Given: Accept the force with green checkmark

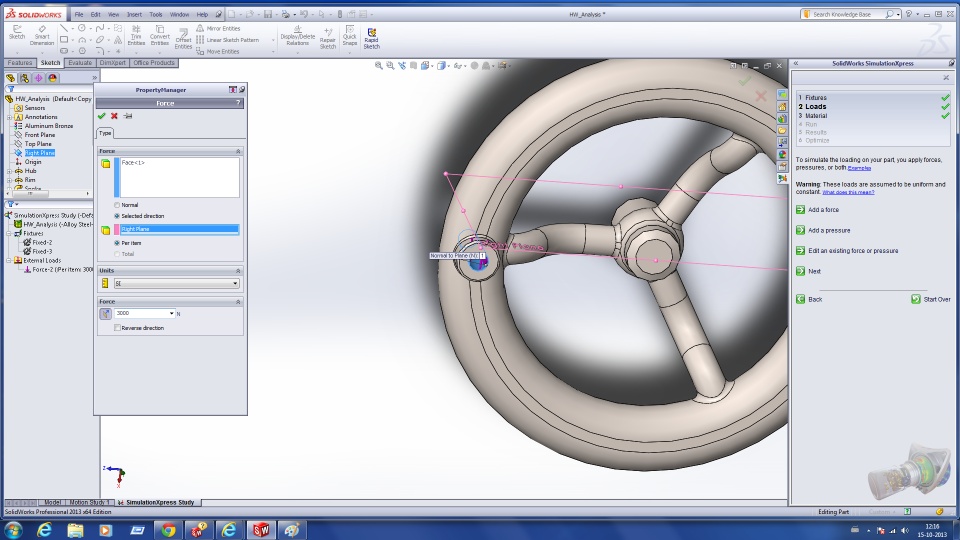Looking at the screenshot, I should 102,116.
